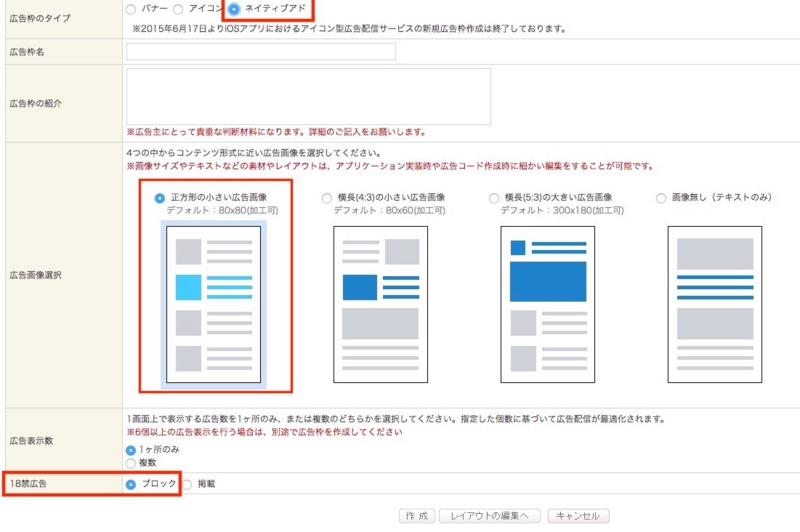Select the バナー ad type radio button
800x532 pixels.
(131, 9)
